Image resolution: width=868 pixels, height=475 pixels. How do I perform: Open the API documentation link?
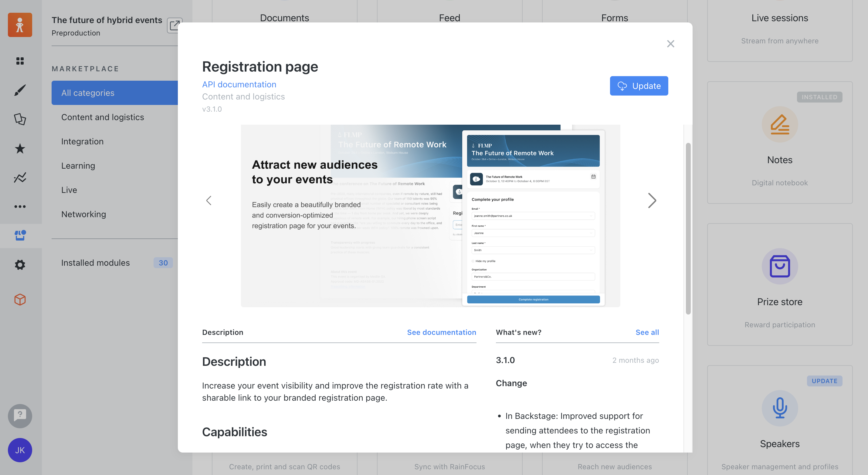[239, 84]
